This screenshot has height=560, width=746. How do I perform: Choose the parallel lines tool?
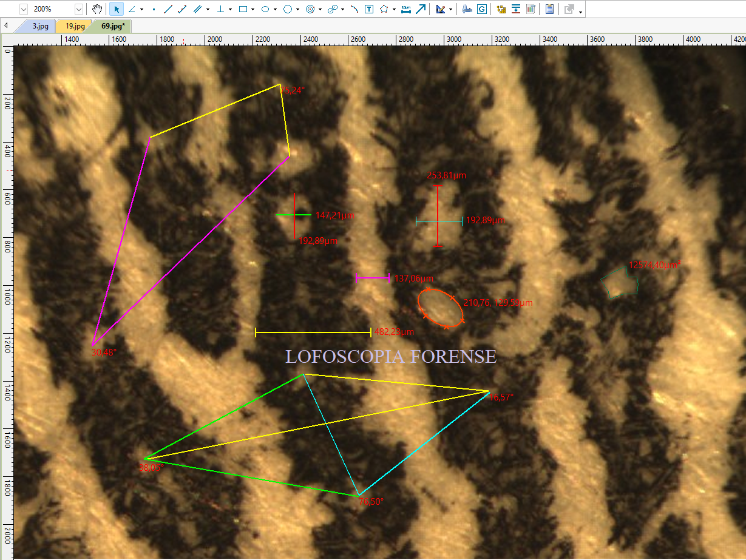[x=197, y=9]
